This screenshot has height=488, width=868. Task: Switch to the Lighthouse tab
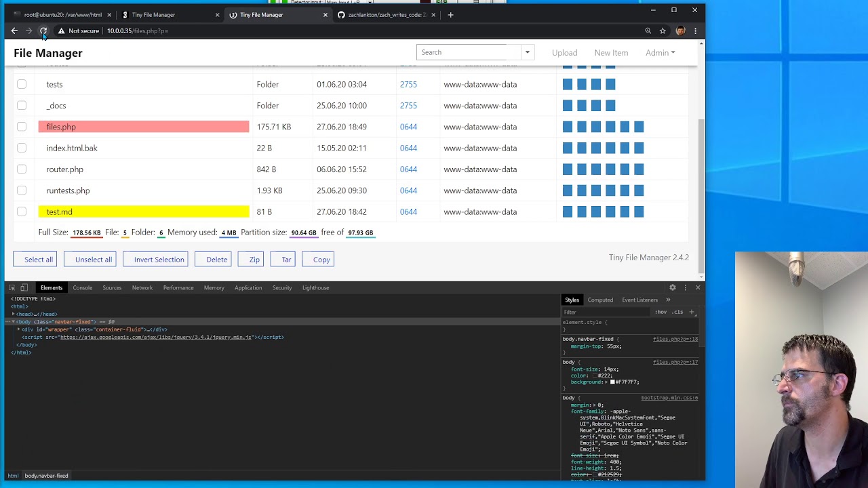tap(315, 287)
